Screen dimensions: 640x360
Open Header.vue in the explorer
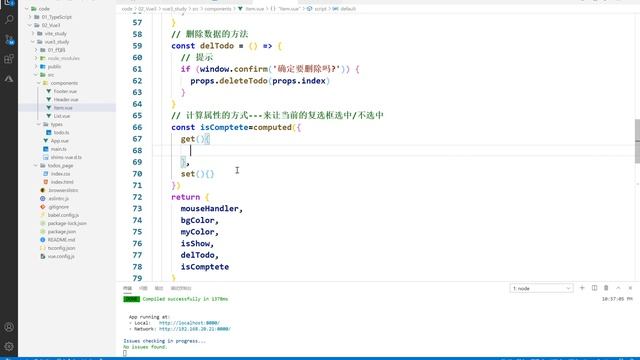point(67,99)
